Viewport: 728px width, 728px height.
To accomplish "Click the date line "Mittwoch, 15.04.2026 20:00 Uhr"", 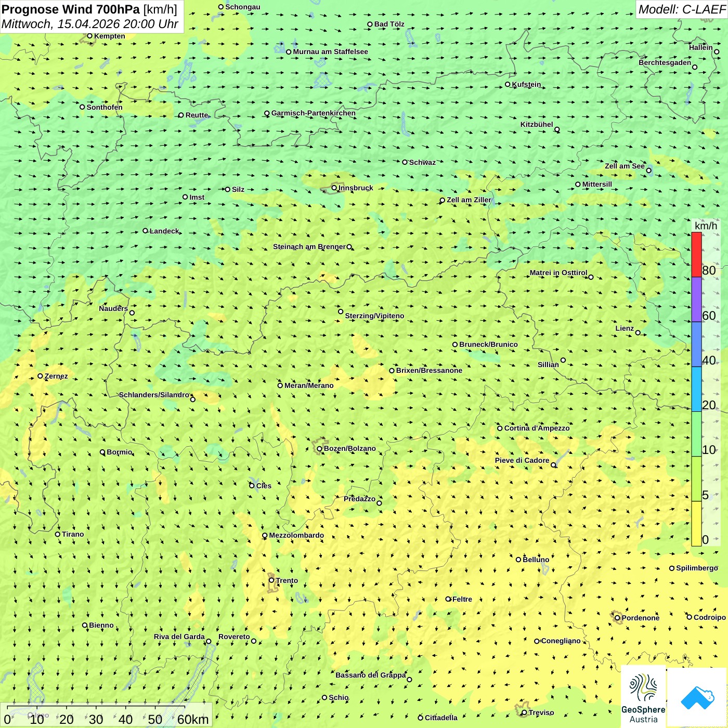I will [90, 24].
